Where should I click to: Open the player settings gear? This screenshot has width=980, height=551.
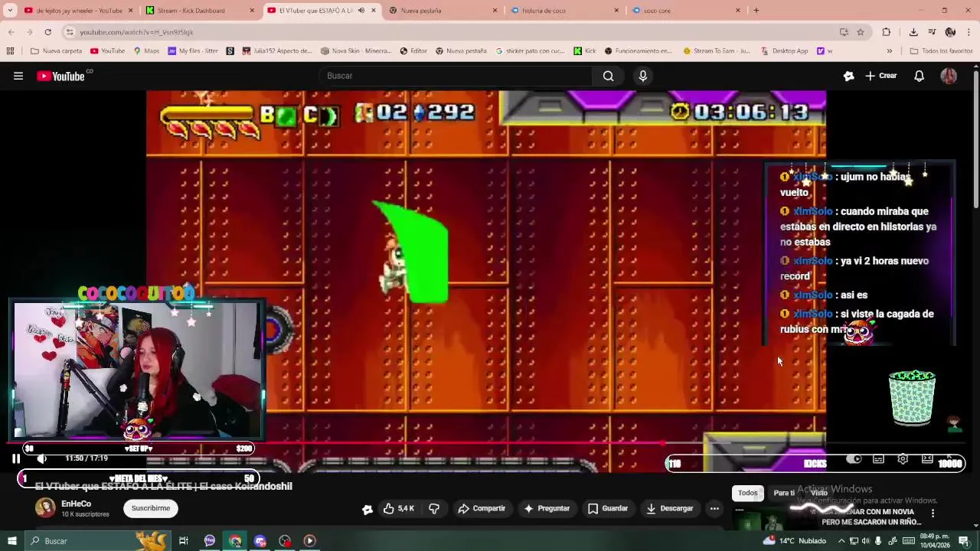[903, 459]
